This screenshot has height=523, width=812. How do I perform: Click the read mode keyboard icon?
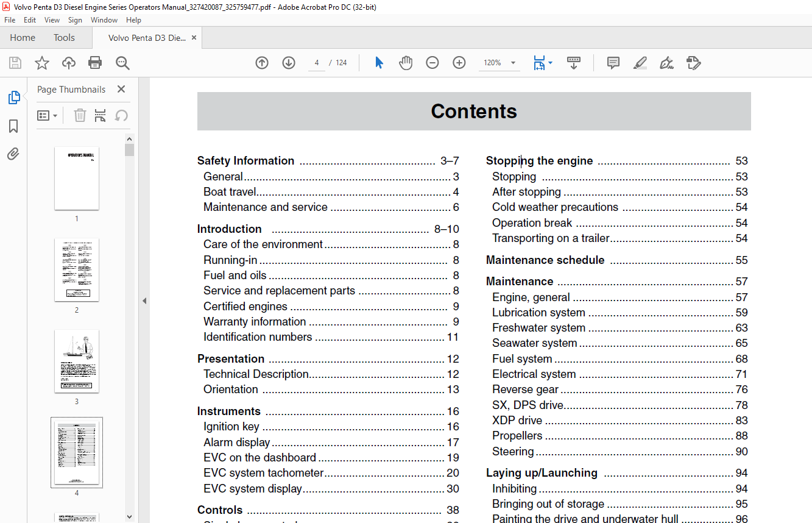pos(573,63)
